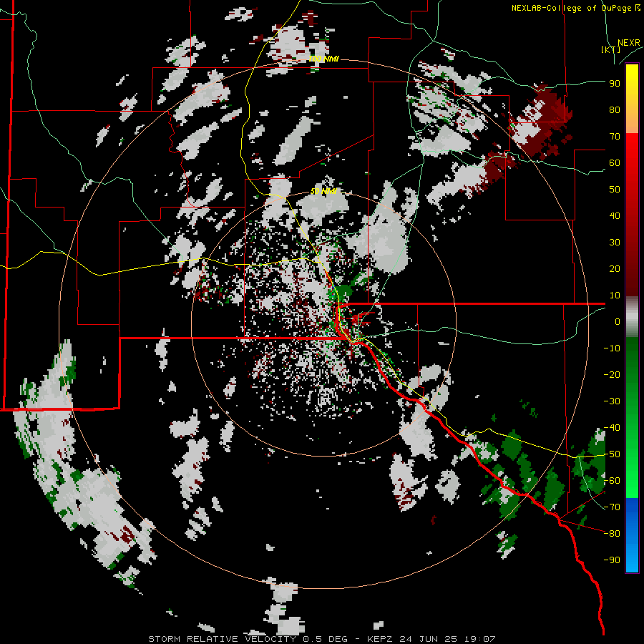644x644 pixels.
Task: Click the positive 40 knot scale label
Action: point(615,216)
